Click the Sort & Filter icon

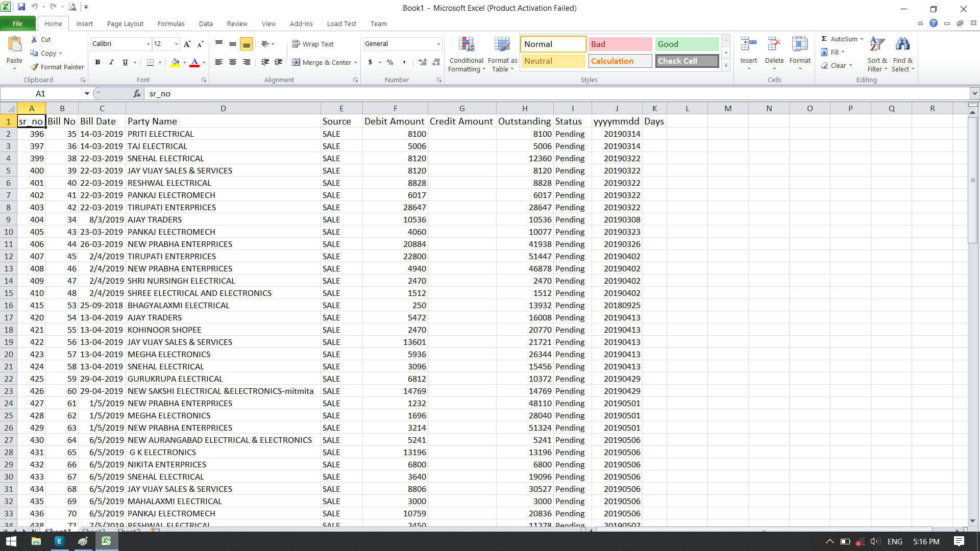point(877,45)
